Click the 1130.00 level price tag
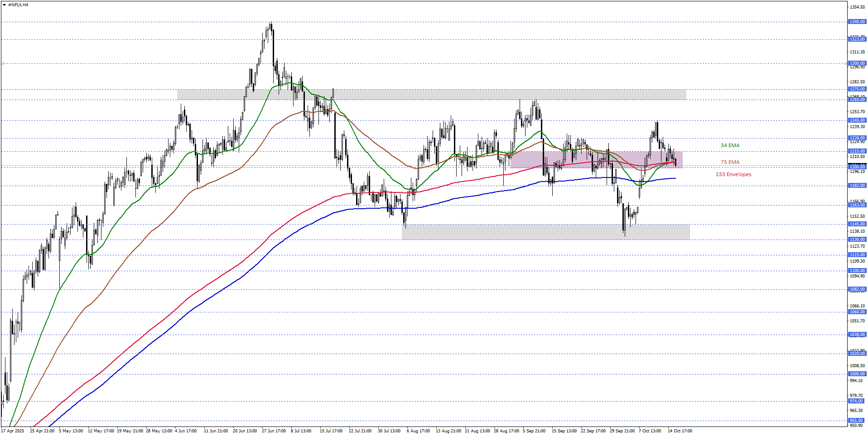The image size is (868, 436). [x=857, y=240]
